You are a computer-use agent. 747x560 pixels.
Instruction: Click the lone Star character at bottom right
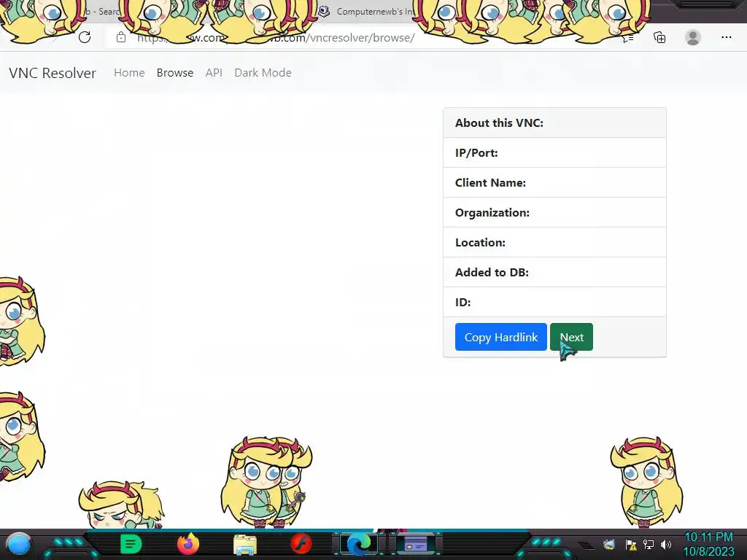(x=646, y=483)
